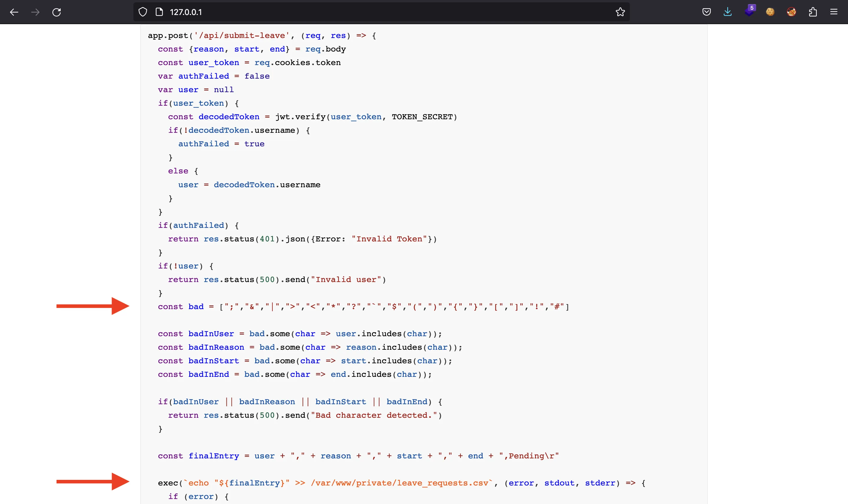Bookmark this page with the star icon
The image size is (848, 504).
pyautogui.click(x=620, y=12)
